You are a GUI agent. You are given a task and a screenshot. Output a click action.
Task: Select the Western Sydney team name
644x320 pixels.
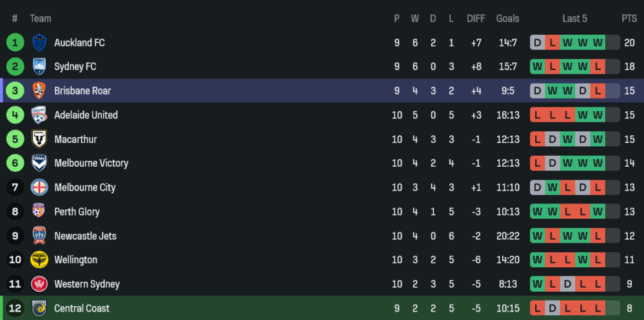click(87, 284)
